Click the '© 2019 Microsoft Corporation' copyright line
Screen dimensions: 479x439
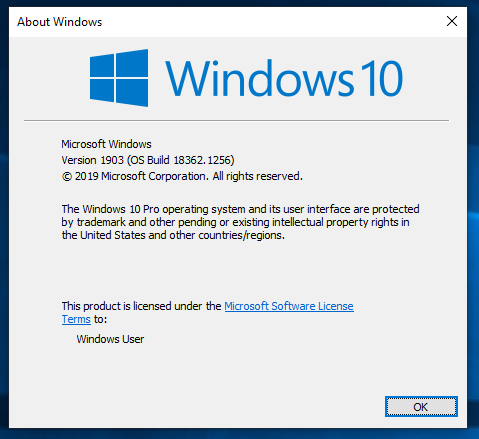pyautogui.click(x=182, y=176)
